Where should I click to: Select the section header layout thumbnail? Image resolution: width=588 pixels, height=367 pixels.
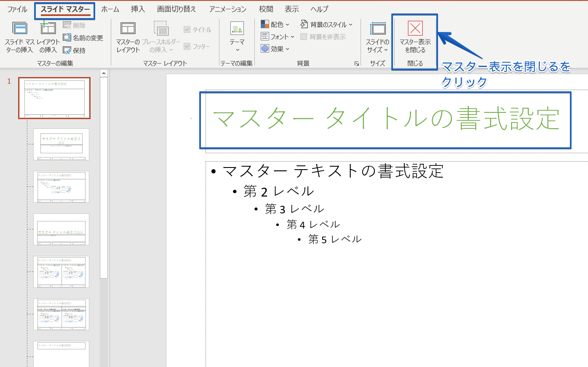(x=61, y=229)
